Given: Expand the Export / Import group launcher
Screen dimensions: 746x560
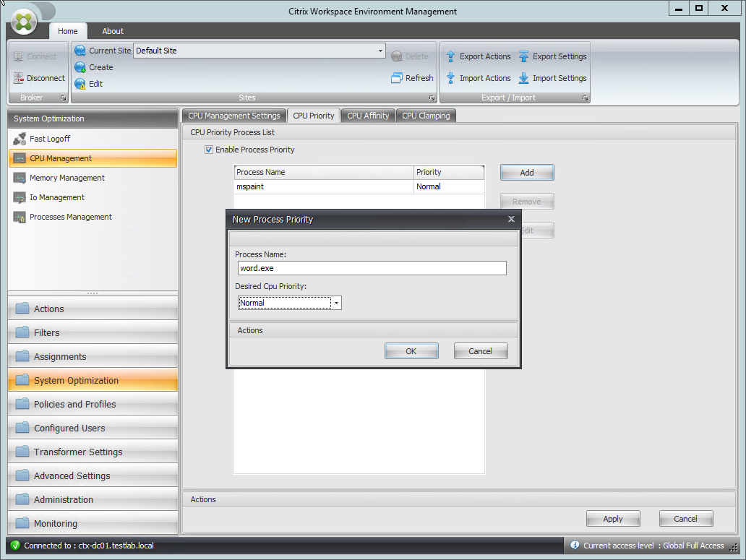Looking at the screenshot, I should tap(585, 98).
